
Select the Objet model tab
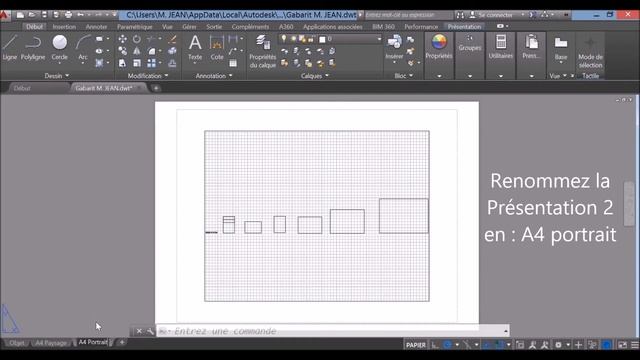tap(17, 343)
